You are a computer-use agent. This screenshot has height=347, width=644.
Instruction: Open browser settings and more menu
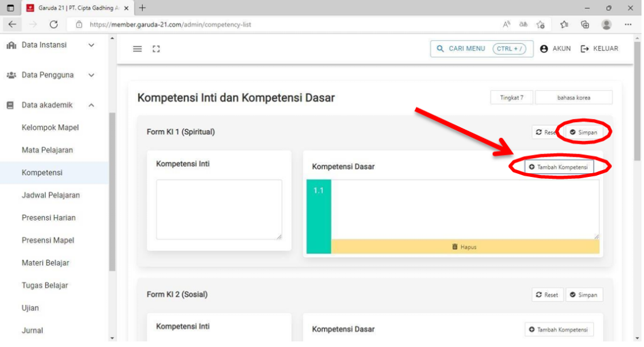coord(628,25)
